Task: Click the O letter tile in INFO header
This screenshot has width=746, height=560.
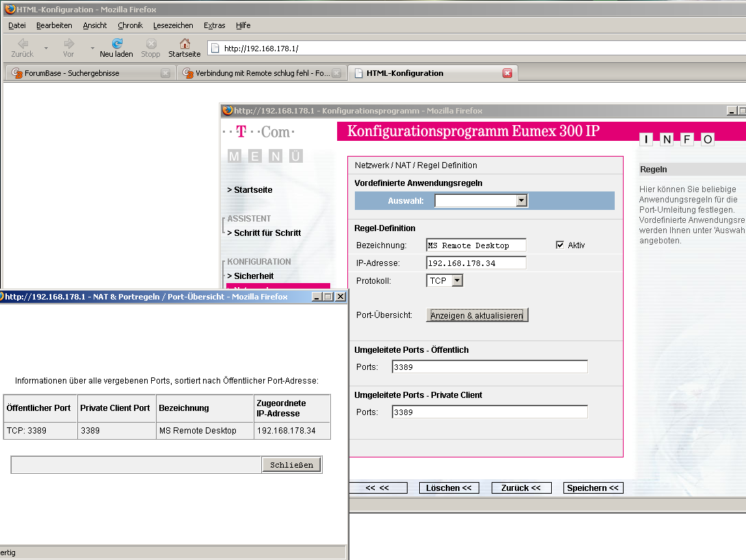Action: [708, 139]
